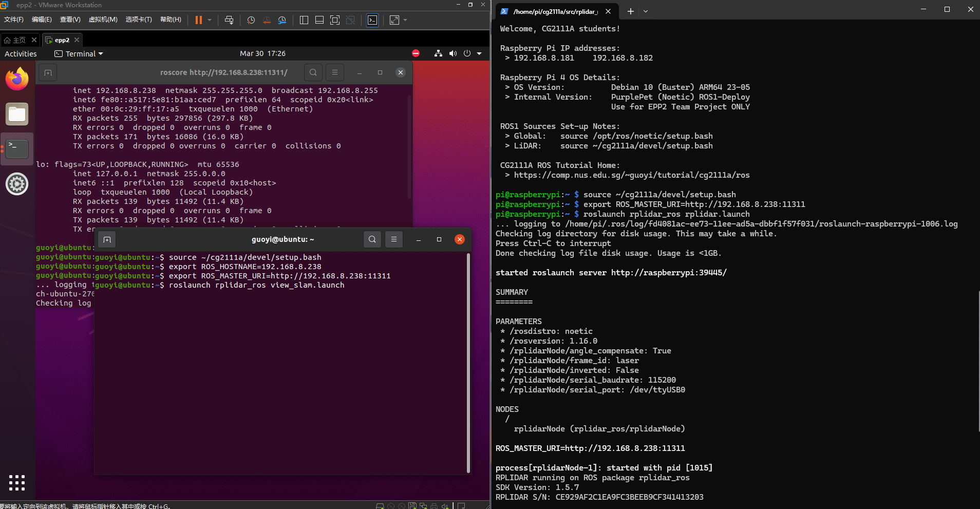Add a new tab in Windows Terminal
Image resolution: width=980 pixels, height=509 pixels.
pyautogui.click(x=630, y=11)
